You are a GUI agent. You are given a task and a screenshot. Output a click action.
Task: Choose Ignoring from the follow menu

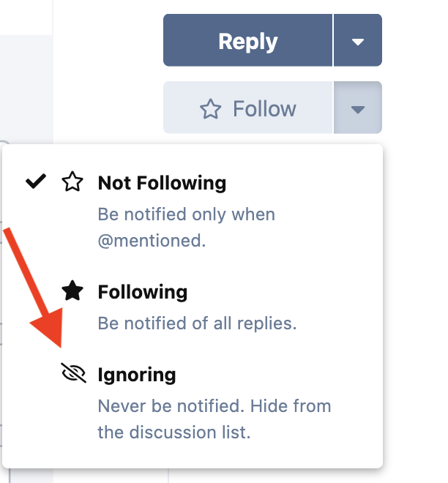[193, 402]
